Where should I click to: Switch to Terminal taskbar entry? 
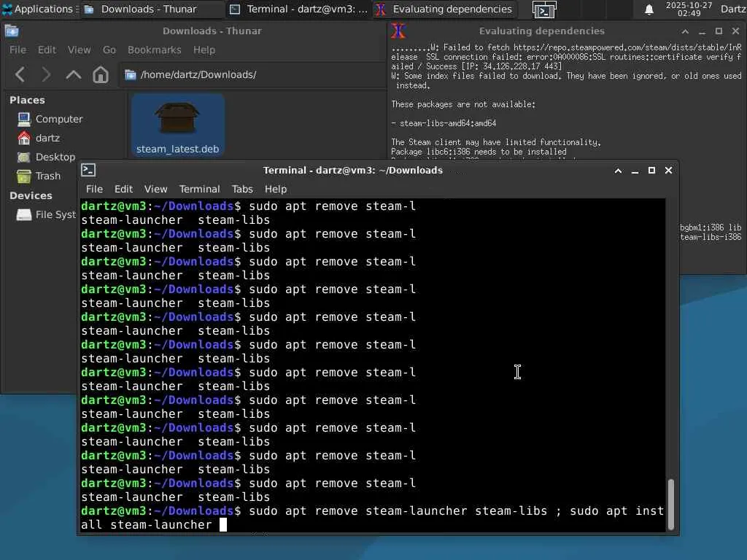coord(298,9)
